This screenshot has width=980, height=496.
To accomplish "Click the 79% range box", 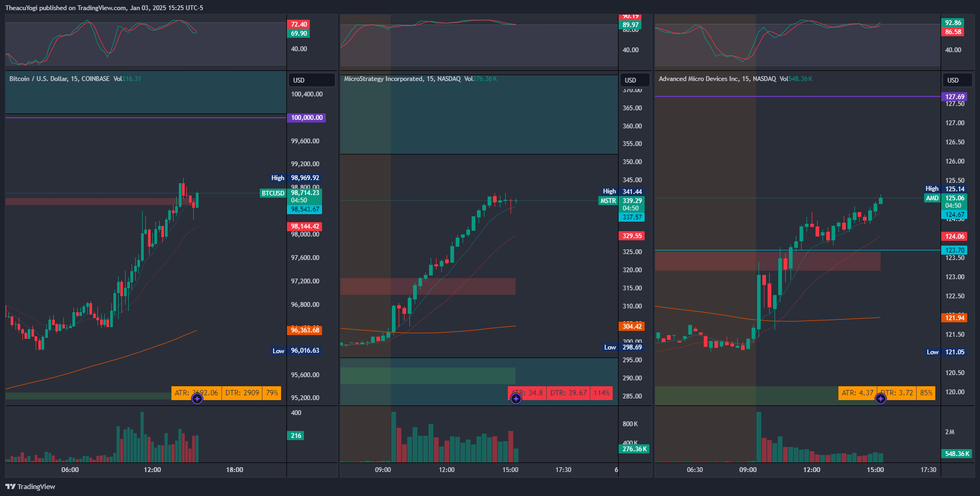I will tap(272, 393).
